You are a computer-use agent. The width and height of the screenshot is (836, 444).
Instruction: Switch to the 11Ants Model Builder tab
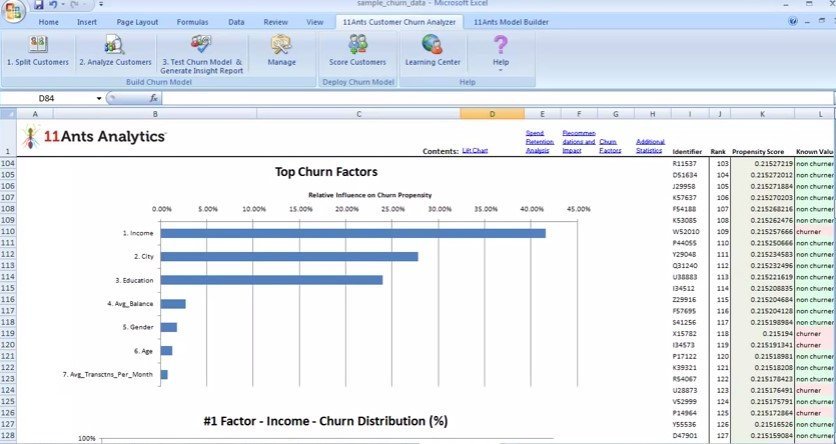click(x=511, y=21)
